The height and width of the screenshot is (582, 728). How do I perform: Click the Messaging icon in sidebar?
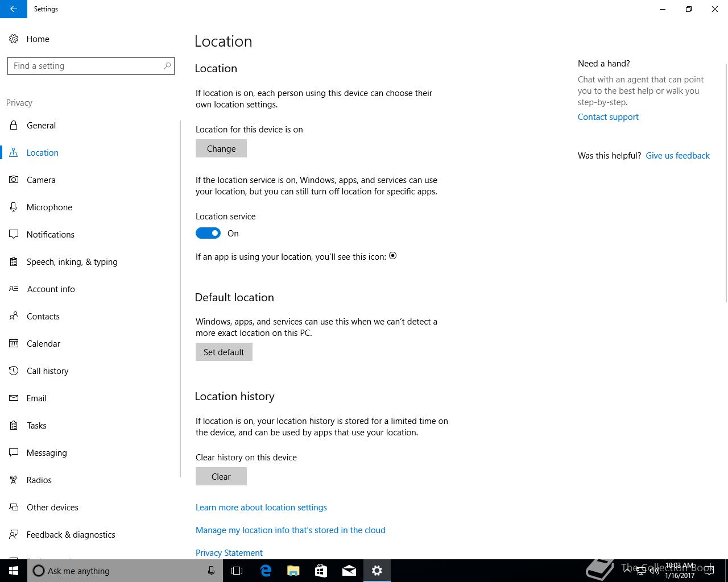click(14, 453)
